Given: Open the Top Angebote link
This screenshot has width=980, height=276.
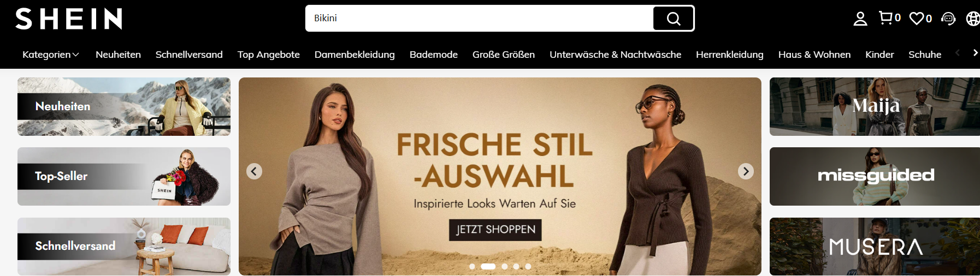Looking at the screenshot, I should tap(269, 55).
